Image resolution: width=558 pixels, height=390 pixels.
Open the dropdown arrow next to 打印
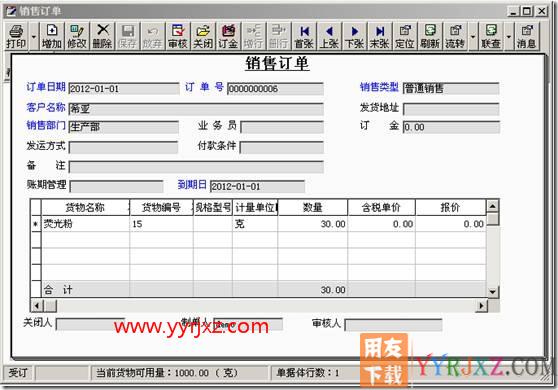(x=34, y=36)
